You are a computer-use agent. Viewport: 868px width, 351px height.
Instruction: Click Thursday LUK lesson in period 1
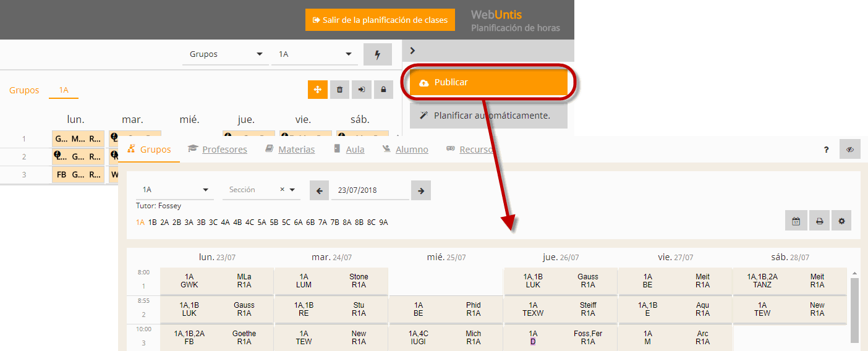coord(560,281)
